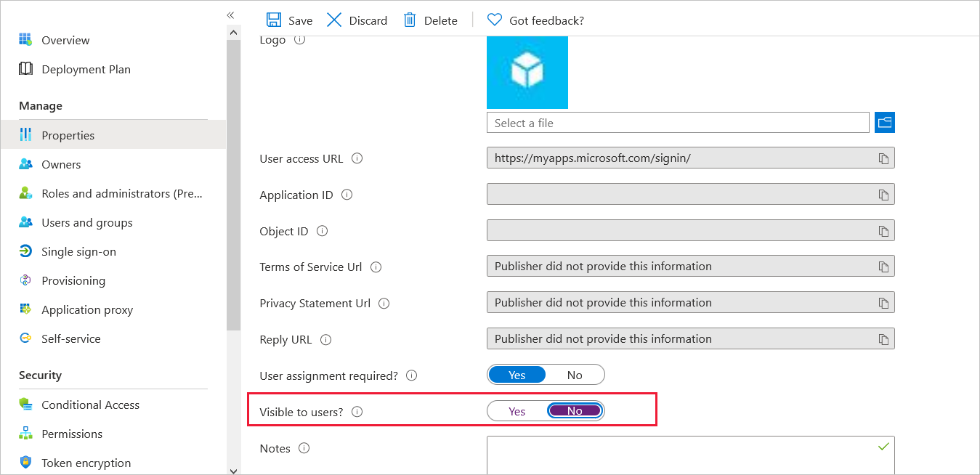Image resolution: width=980 pixels, height=475 pixels.
Task: Copy the Object ID
Action: click(x=883, y=231)
